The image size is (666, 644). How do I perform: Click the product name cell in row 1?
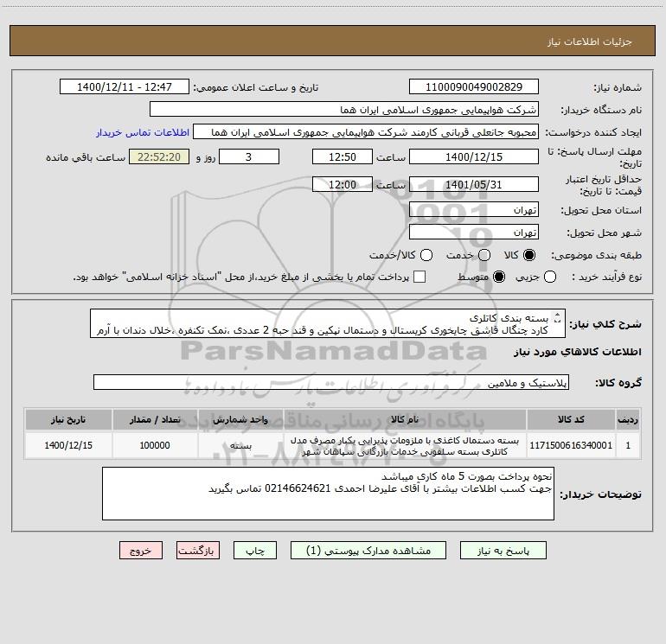pos(405,445)
